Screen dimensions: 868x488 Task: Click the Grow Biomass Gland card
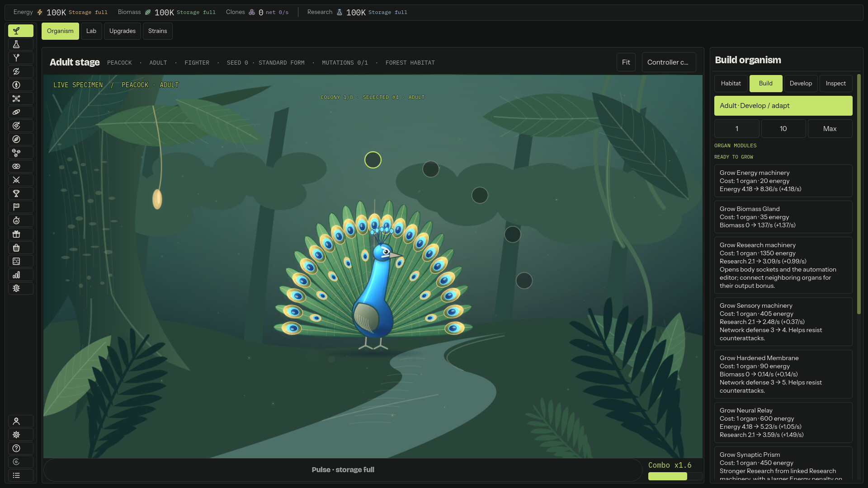(x=783, y=217)
